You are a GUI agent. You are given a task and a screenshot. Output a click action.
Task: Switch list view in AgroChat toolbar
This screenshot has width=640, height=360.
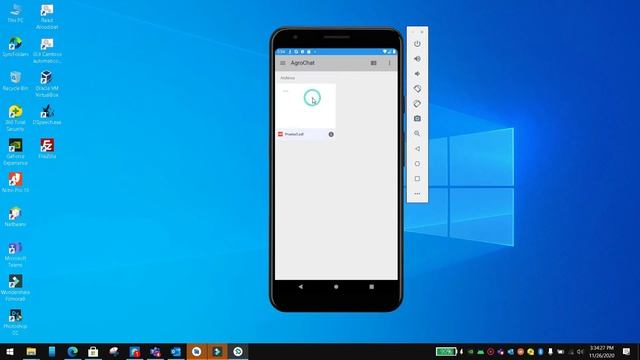(x=373, y=63)
